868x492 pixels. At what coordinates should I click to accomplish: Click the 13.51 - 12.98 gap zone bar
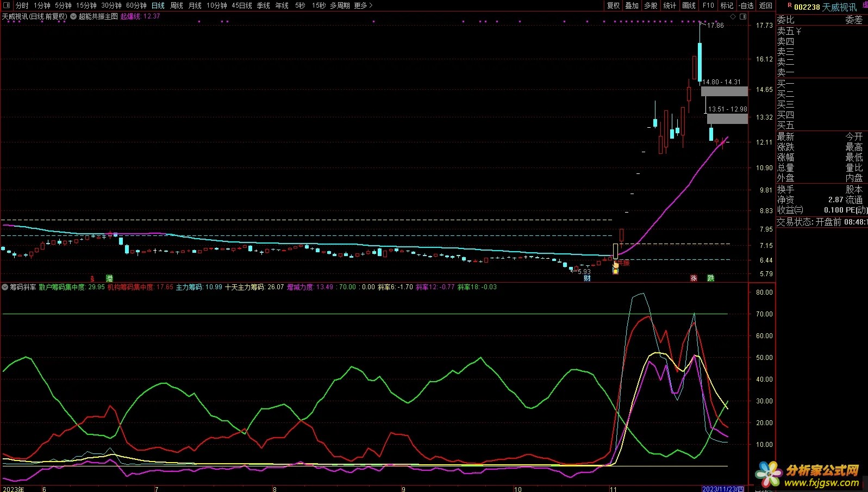pyautogui.click(x=727, y=119)
